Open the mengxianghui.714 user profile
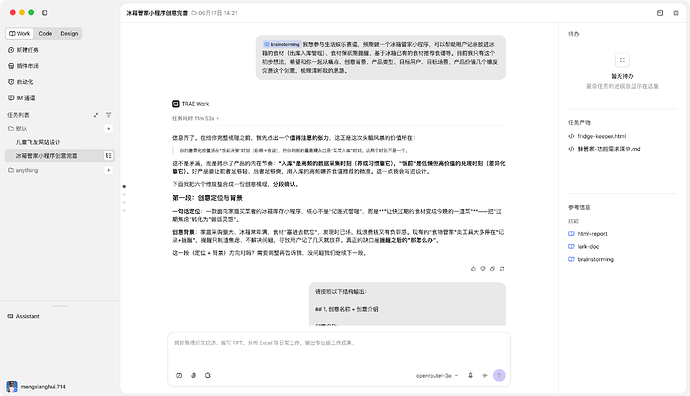The image size is (690, 396). (x=36, y=387)
